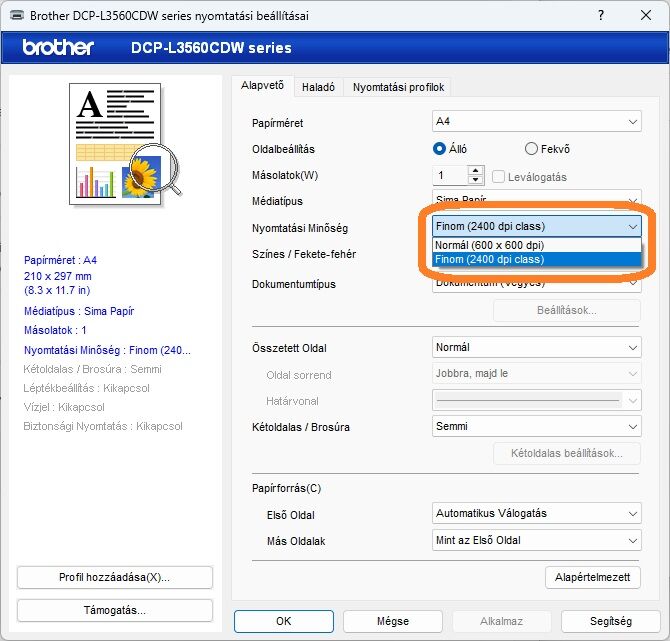Click the Mégse cancel button
The height and width of the screenshot is (641, 670).
tap(393, 621)
